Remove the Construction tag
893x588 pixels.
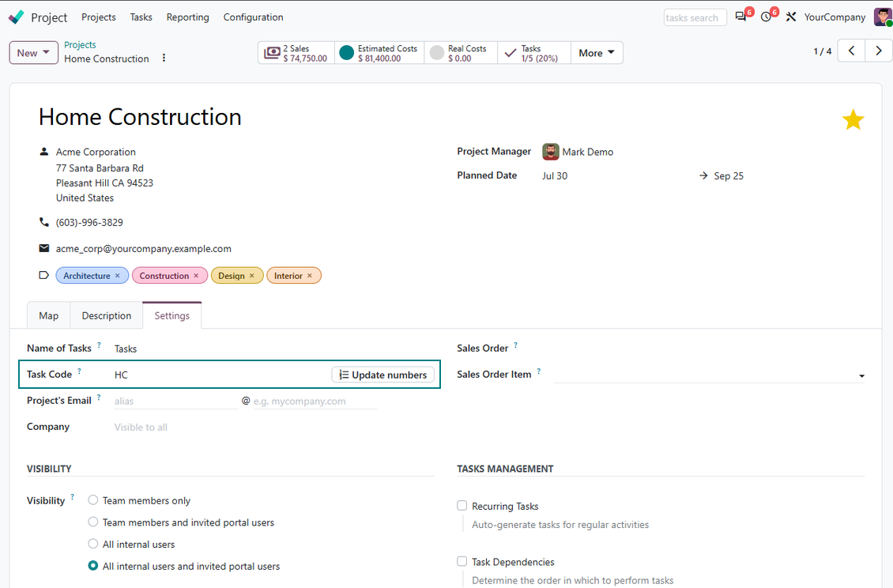[197, 276]
